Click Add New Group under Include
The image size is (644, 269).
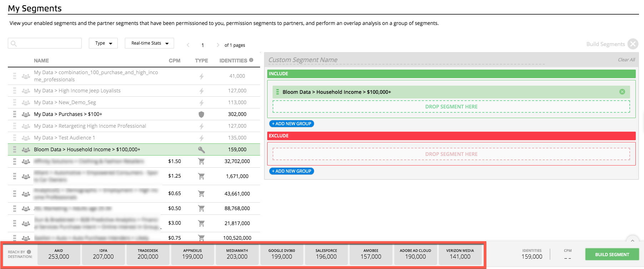(291, 124)
